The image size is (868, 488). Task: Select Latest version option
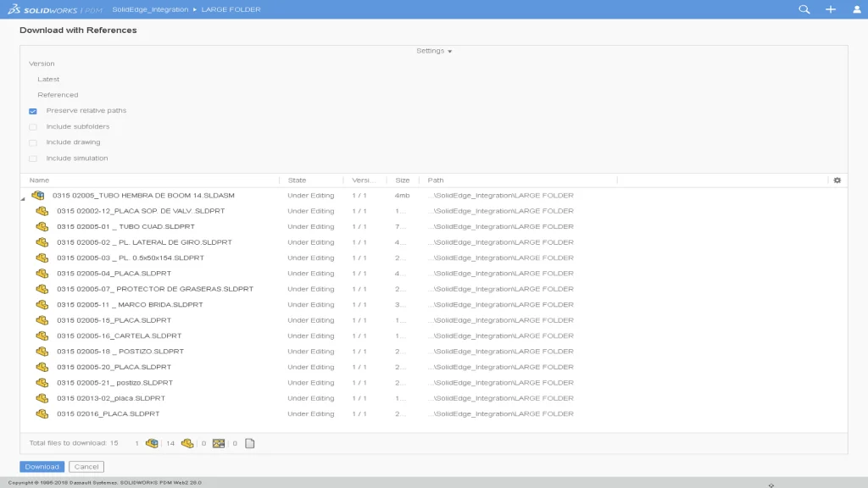click(48, 80)
